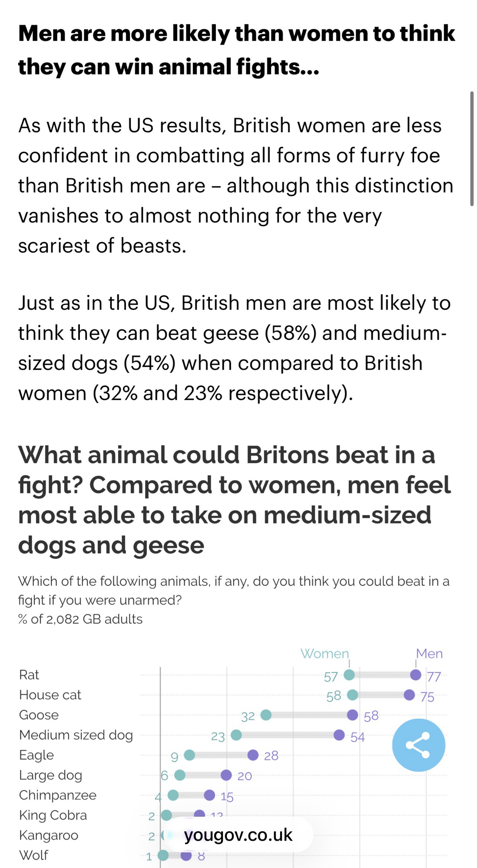Tap the Chimpanzee men dot (15)
This screenshot has height=868, width=477.
pyautogui.click(x=209, y=795)
